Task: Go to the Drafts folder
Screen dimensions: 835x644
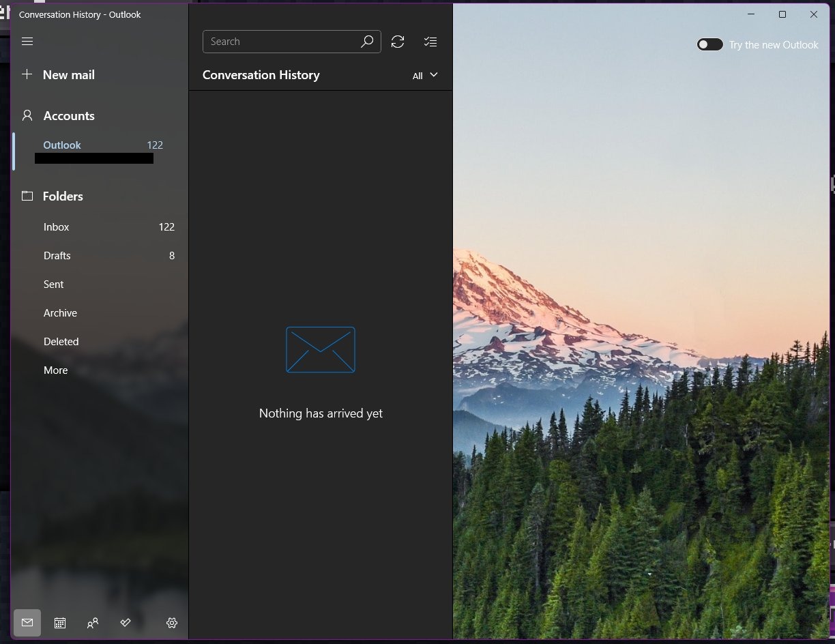Action: coord(57,256)
